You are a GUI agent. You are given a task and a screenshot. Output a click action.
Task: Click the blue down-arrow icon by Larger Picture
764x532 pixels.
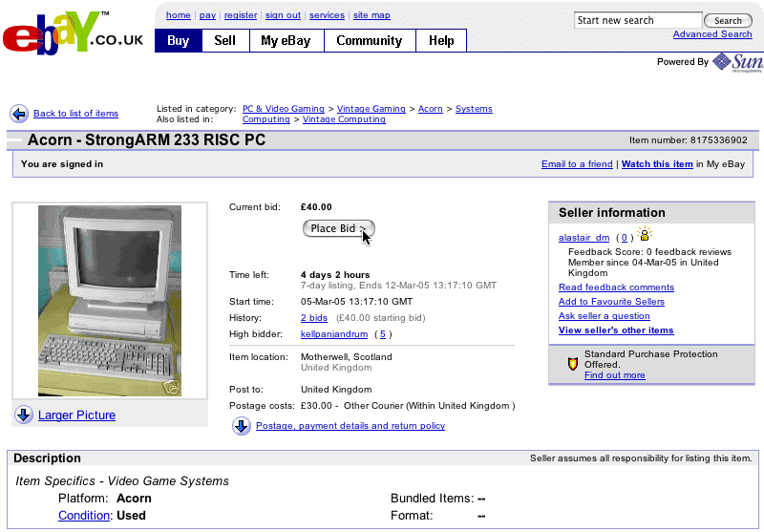(25, 415)
